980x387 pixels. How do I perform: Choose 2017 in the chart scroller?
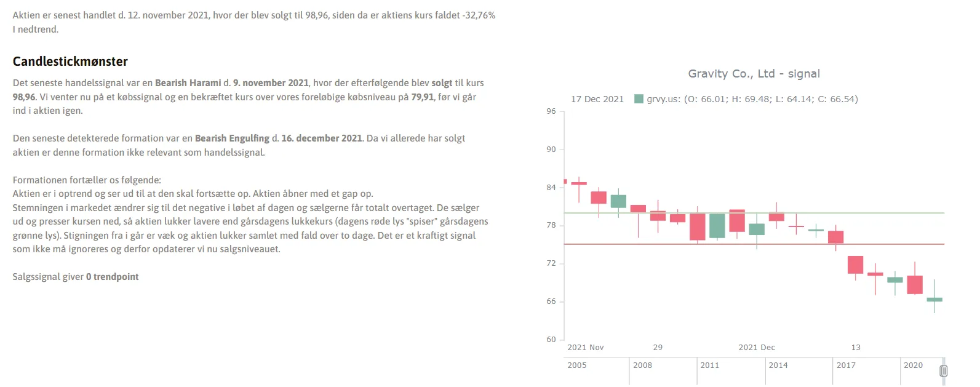click(846, 365)
